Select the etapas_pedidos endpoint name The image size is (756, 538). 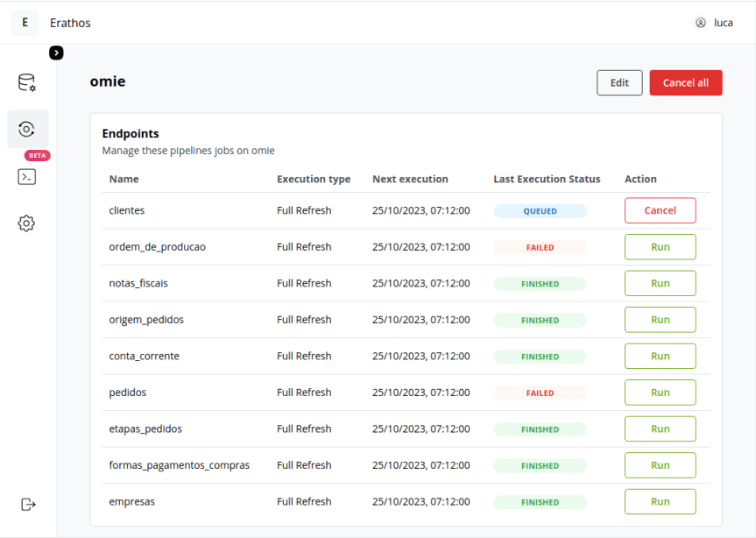click(145, 428)
